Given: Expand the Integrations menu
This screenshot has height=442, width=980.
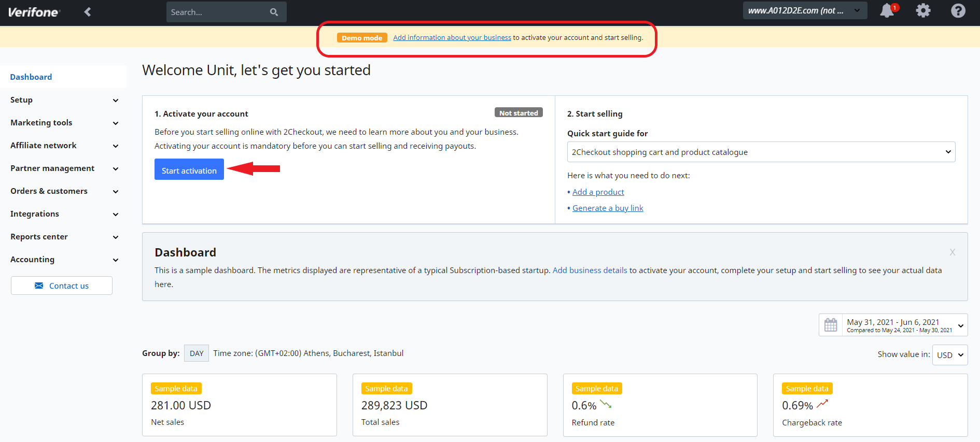Looking at the screenshot, I should 64,214.
